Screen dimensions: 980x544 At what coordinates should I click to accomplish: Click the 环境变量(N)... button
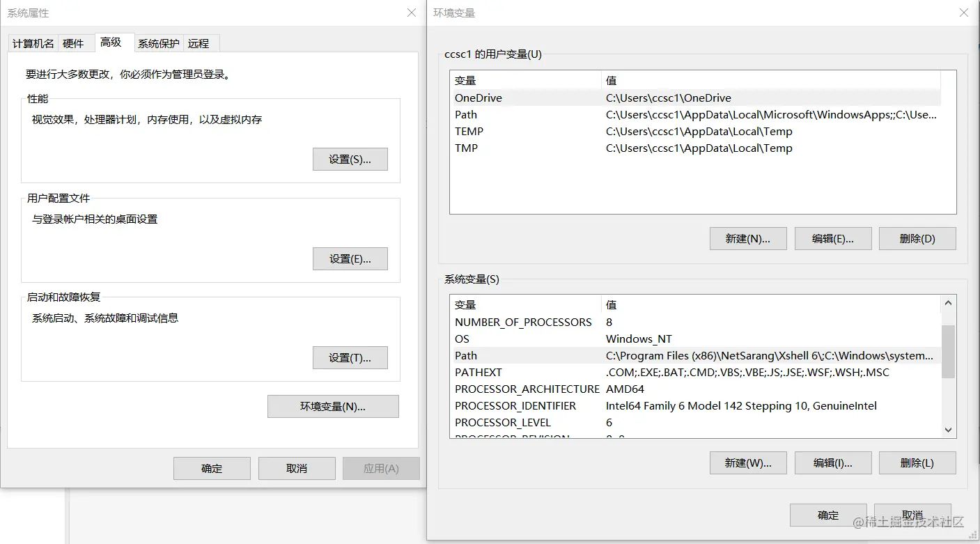point(333,406)
